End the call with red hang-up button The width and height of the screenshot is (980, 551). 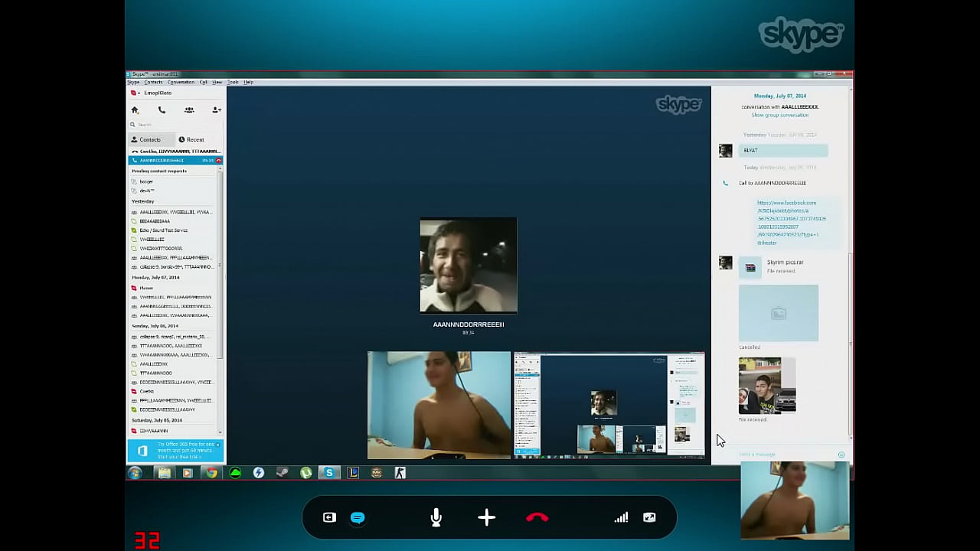coord(537,518)
